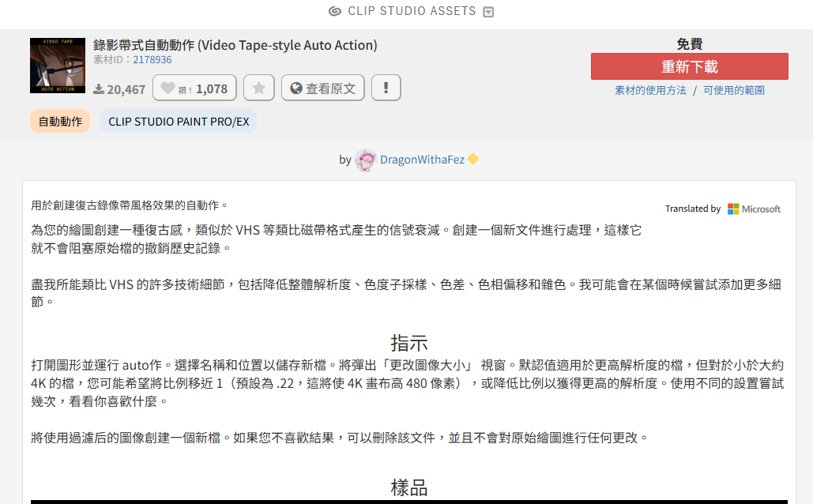Like the asset with the heart button

[x=194, y=88]
